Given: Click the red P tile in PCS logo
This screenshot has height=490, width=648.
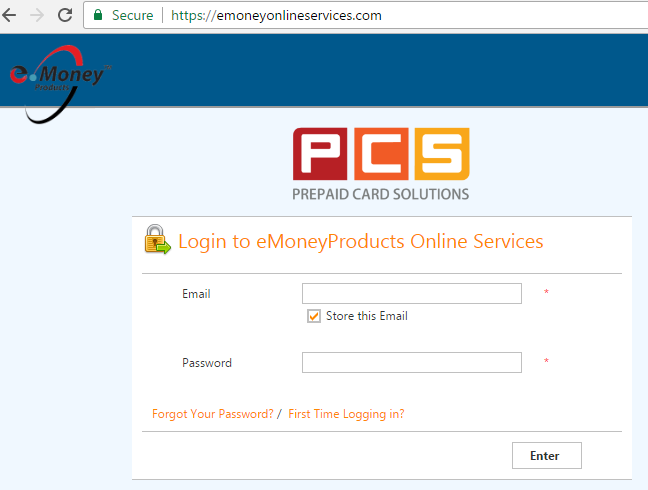Looking at the screenshot, I should (x=320, y=154).
